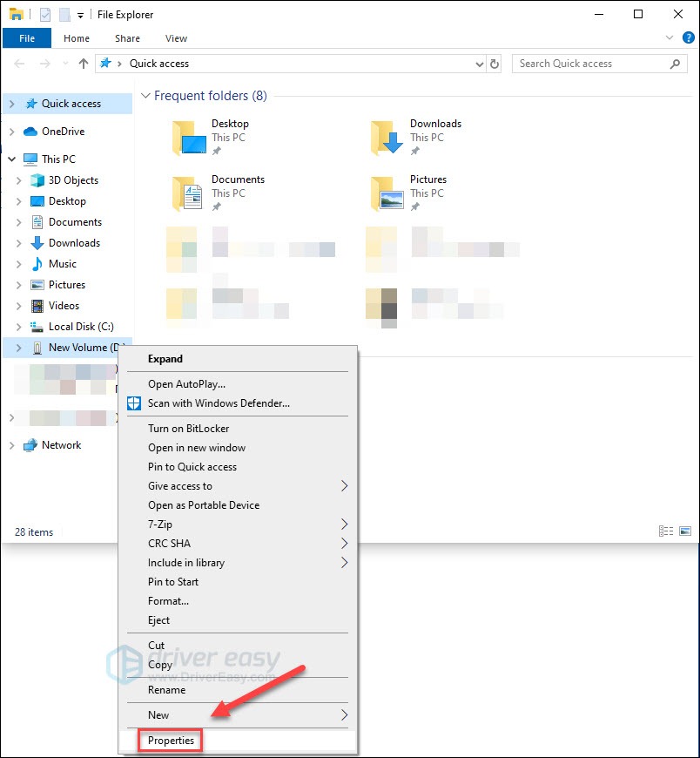The image size is (700, 758).
Task: Switch to Details view layout icon
Action: (x=666, y=531)
